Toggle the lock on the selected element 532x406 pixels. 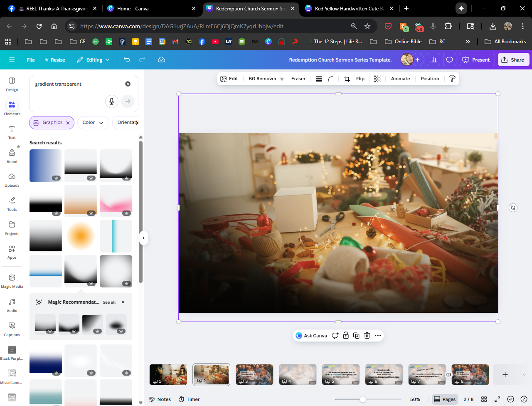[x=346, y=336]
